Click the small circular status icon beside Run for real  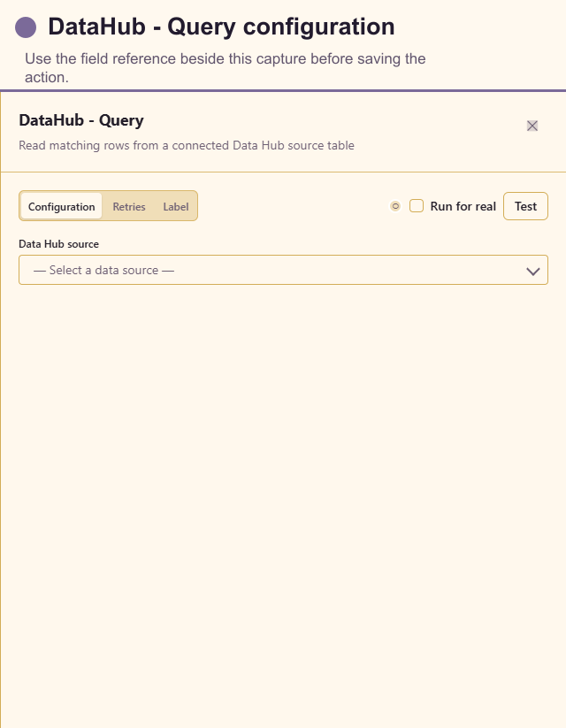coord(395,206)
